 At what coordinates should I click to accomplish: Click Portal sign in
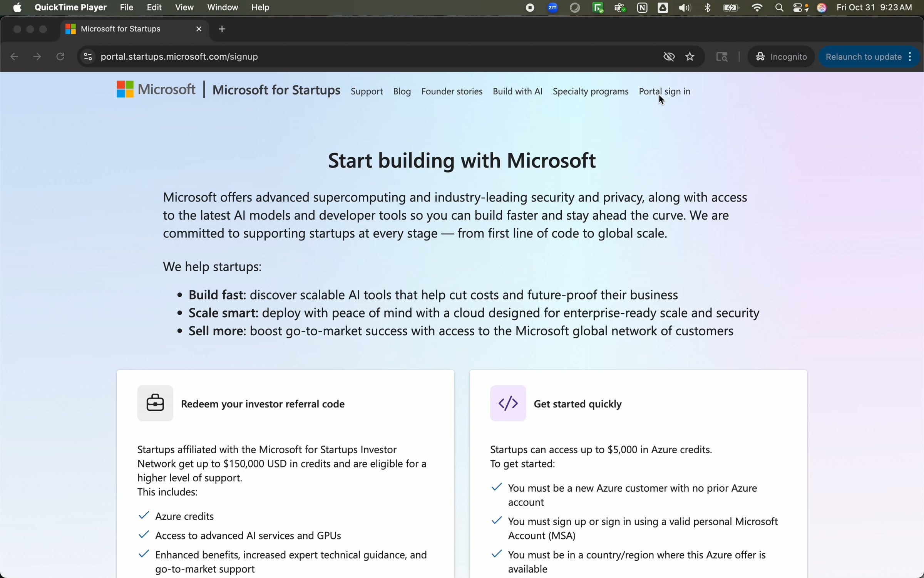665,91
